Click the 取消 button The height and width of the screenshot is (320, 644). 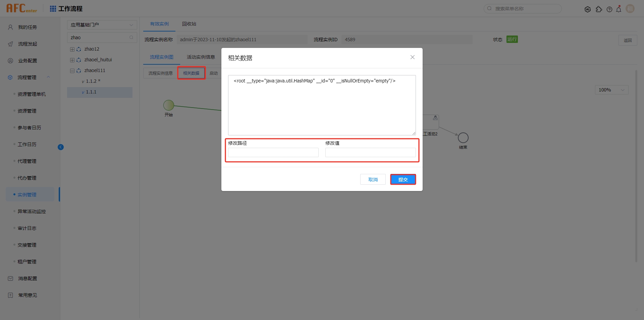pos(373,180)
